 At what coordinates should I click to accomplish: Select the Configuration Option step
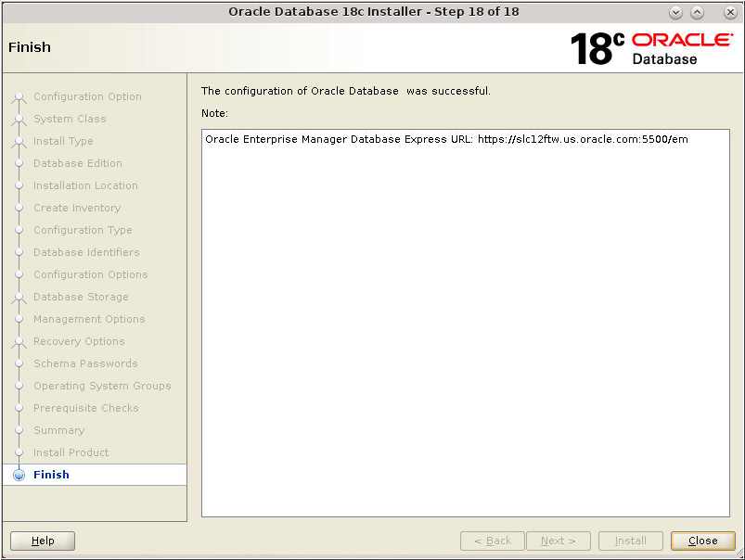pos(87,96)
